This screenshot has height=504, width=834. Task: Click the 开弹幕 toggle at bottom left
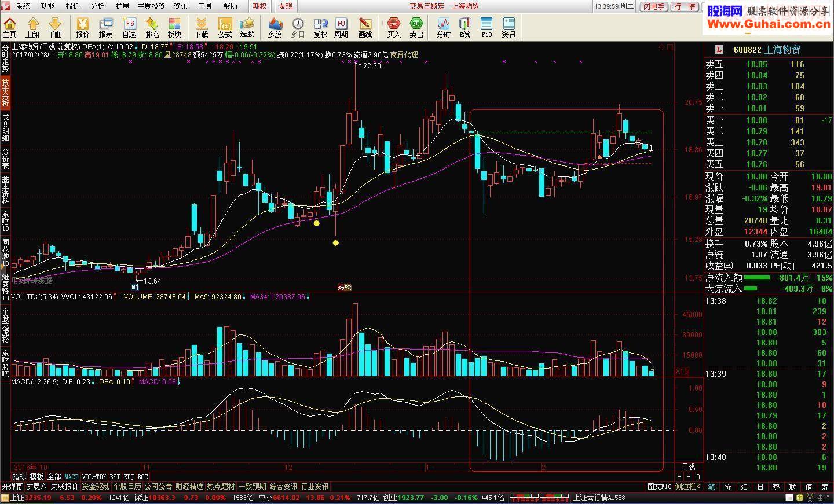pyautogui.click(x=12, y=487)
